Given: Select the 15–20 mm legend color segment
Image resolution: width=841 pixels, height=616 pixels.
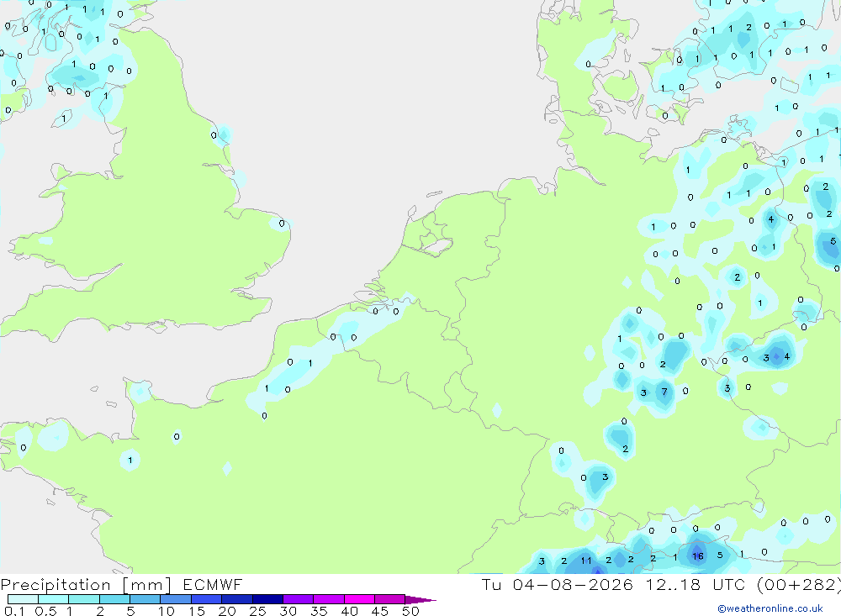Looking at the screenshot, I should click(206, 599).
